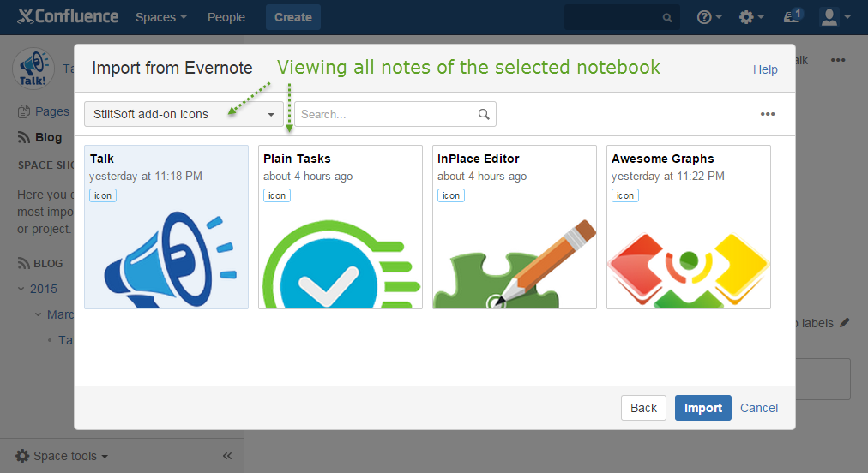
Task: Open the administration gear menu
Action: click(x=750, y=17)
